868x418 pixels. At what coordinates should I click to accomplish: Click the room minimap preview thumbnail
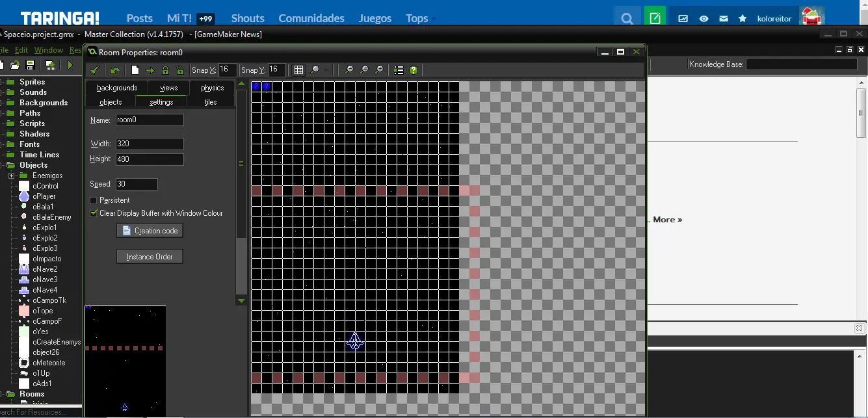point(125,361)
